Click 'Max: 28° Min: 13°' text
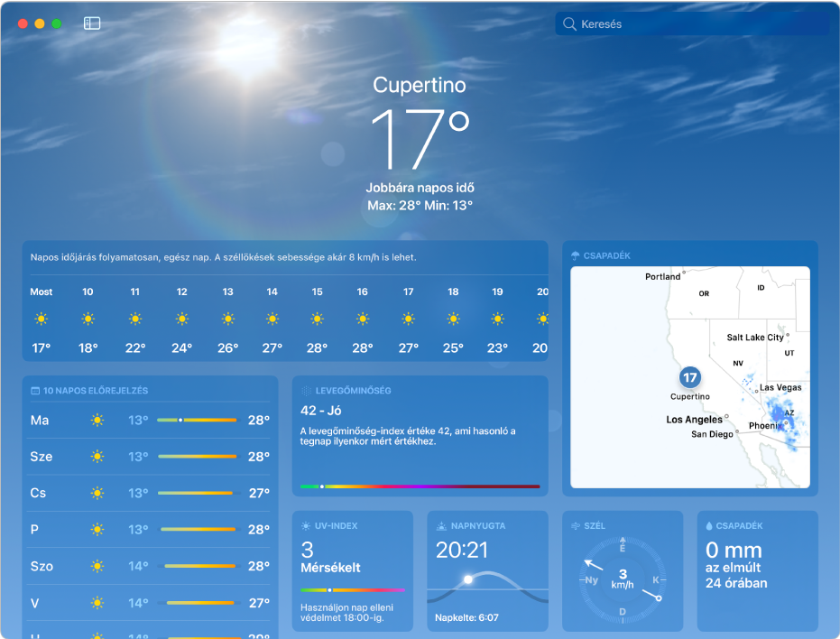 420,205
